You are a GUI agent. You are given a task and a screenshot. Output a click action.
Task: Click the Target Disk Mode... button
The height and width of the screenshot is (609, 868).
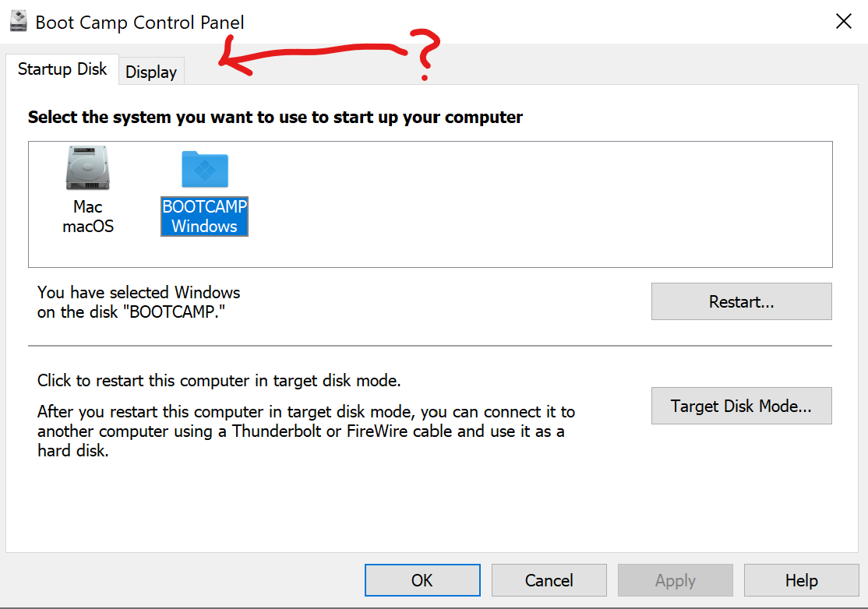[x=741, y=406]
